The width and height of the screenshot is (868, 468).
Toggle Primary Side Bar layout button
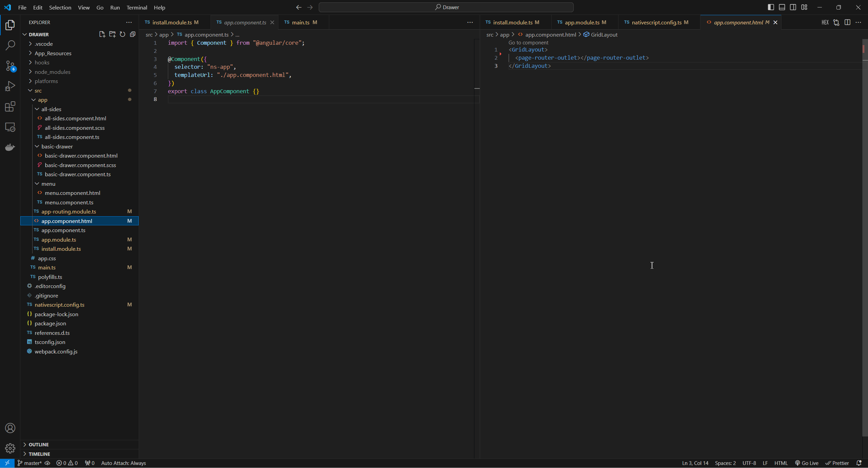coord(771,7)
